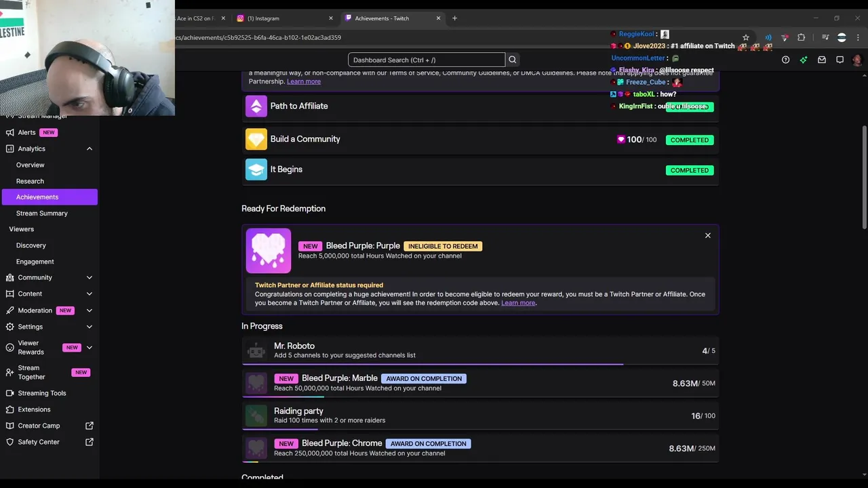Click the Community people icon in the sidebar

click(9, 277)
